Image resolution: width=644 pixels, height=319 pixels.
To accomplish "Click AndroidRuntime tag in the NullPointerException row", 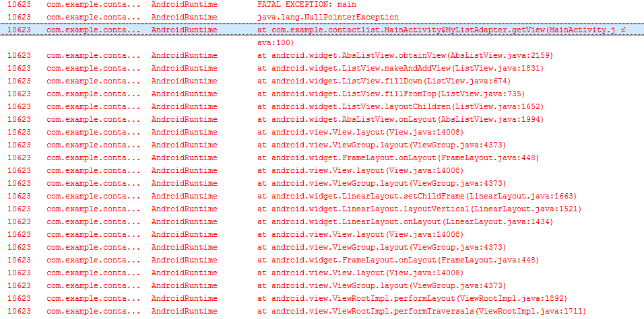I will coord(184,17).
